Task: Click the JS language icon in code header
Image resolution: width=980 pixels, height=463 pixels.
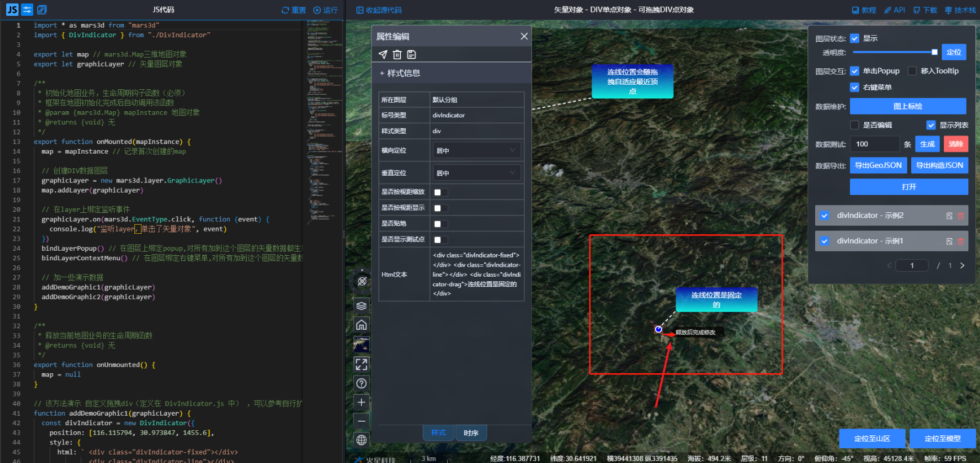Action: [x=12, y=10]
